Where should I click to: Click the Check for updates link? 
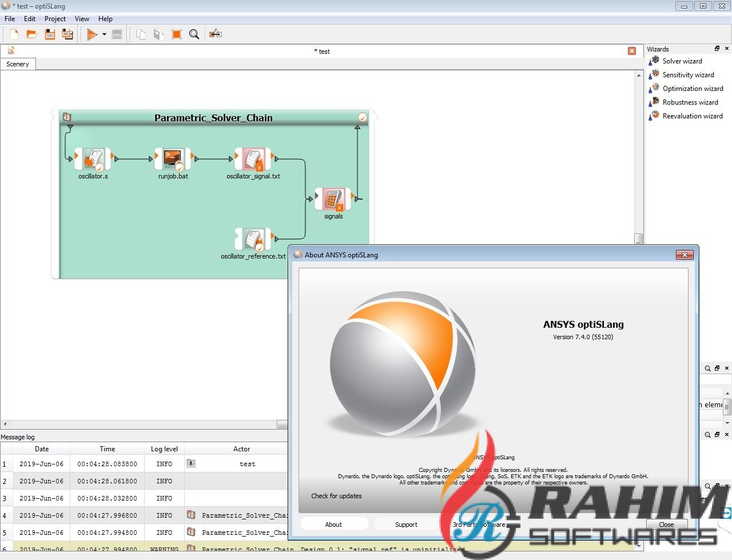(336, 496)
